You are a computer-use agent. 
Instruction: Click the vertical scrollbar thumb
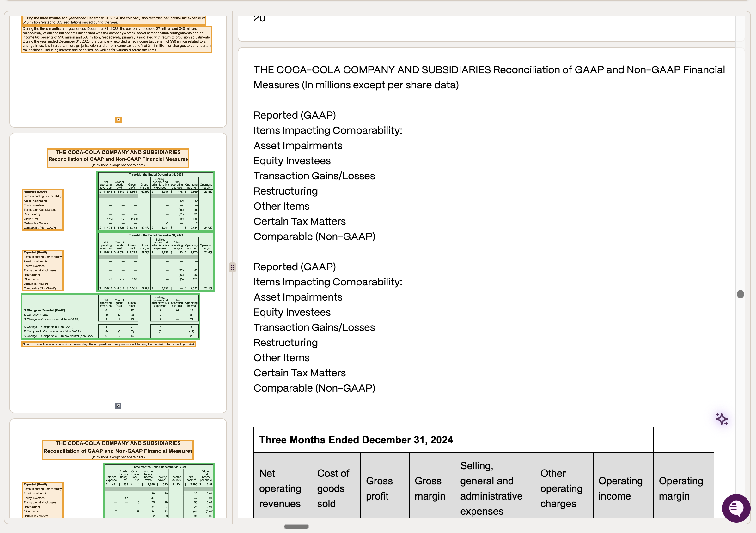tap(740, 294)
